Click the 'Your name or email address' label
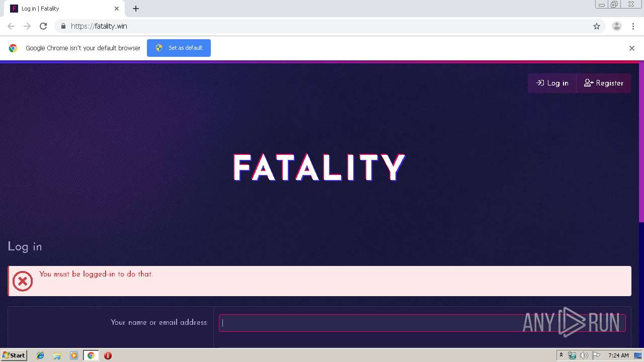This screenshot has width=644, height=362. point(159,322)
